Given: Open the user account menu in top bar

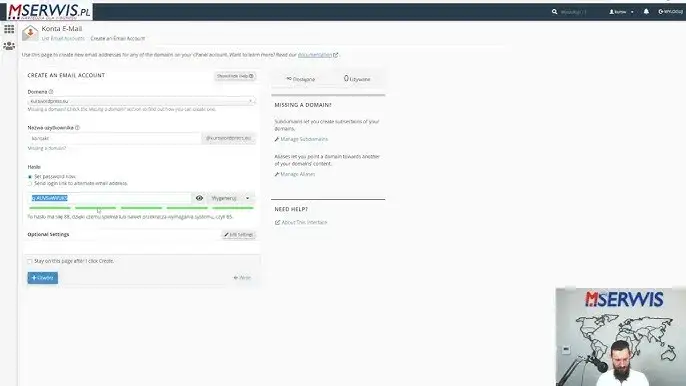Looking at the screenshot, I should [x=621, y=12].
